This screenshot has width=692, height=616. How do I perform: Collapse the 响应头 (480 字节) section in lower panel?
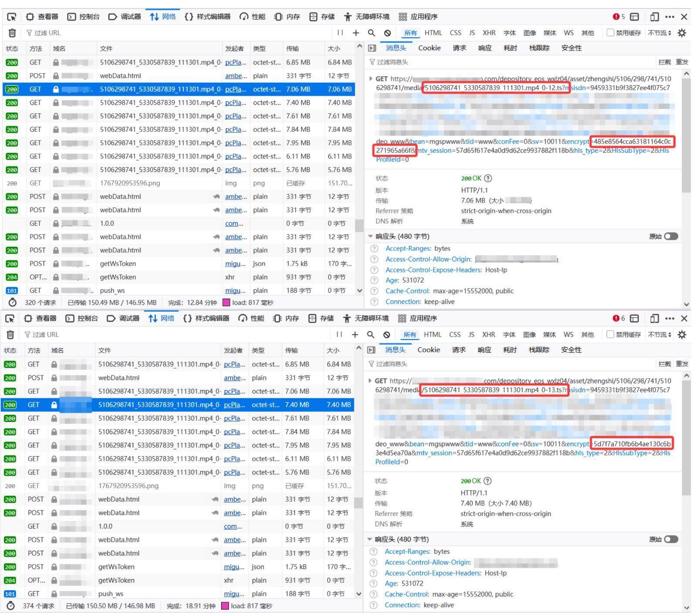point(371,539)
